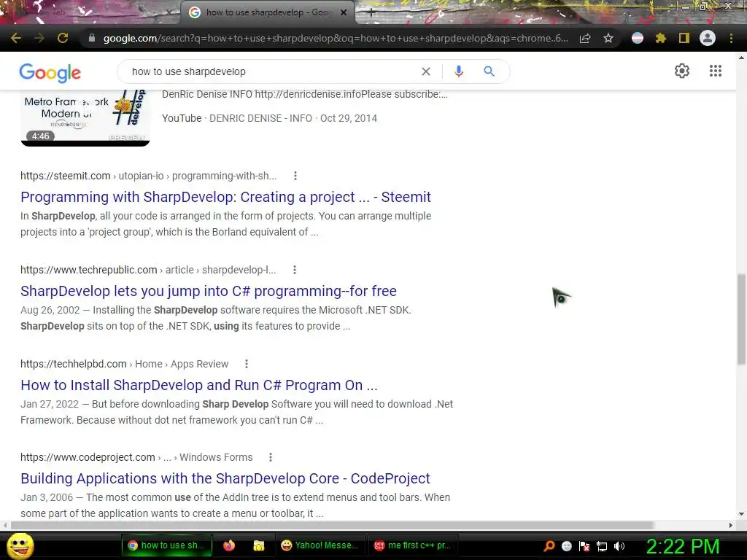Click the 'DENRIC DENISE - INFO' video source line
Image resolution: width=747 pixels, height=560 pixels.
point(269,118)
